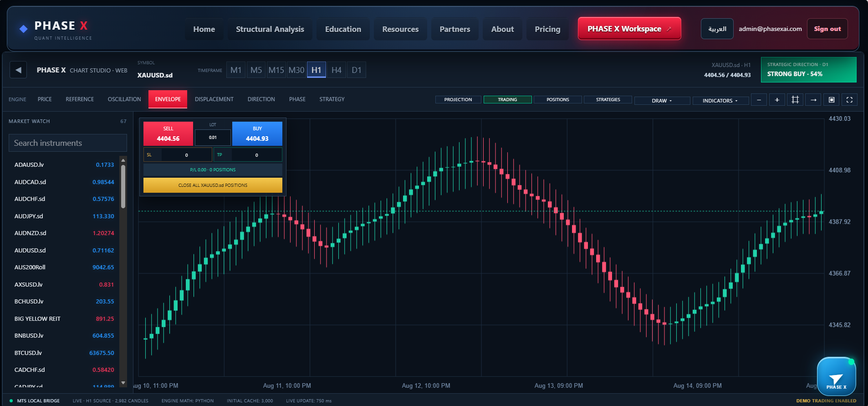Select AUDJPY.sd in market watch
This screenshot has height=406, width=868.
click(64, 216)
